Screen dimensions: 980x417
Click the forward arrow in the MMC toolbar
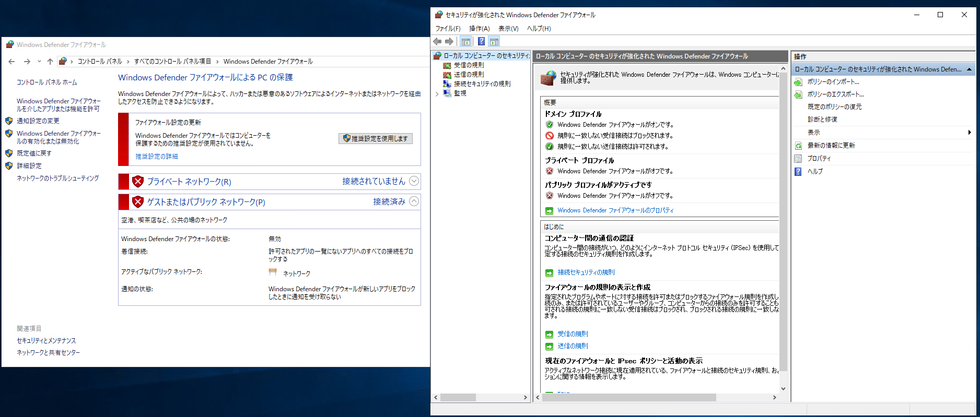[x=449, y=41]
